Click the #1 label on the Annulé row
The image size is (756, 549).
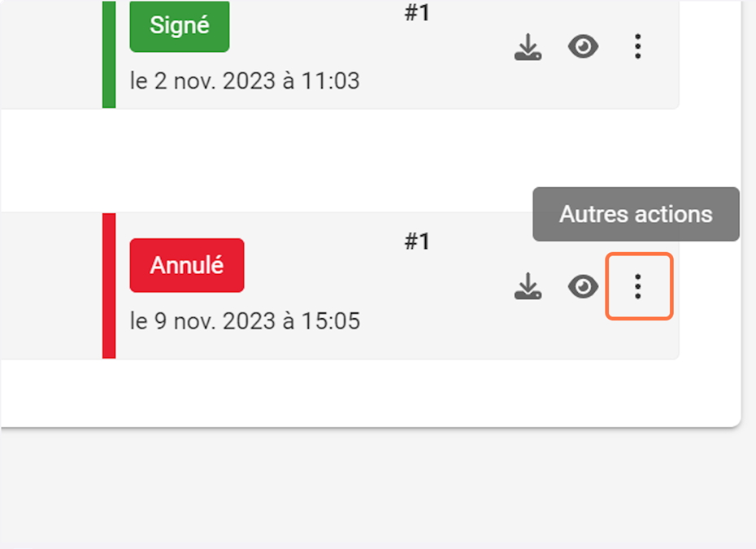(417, 242)
